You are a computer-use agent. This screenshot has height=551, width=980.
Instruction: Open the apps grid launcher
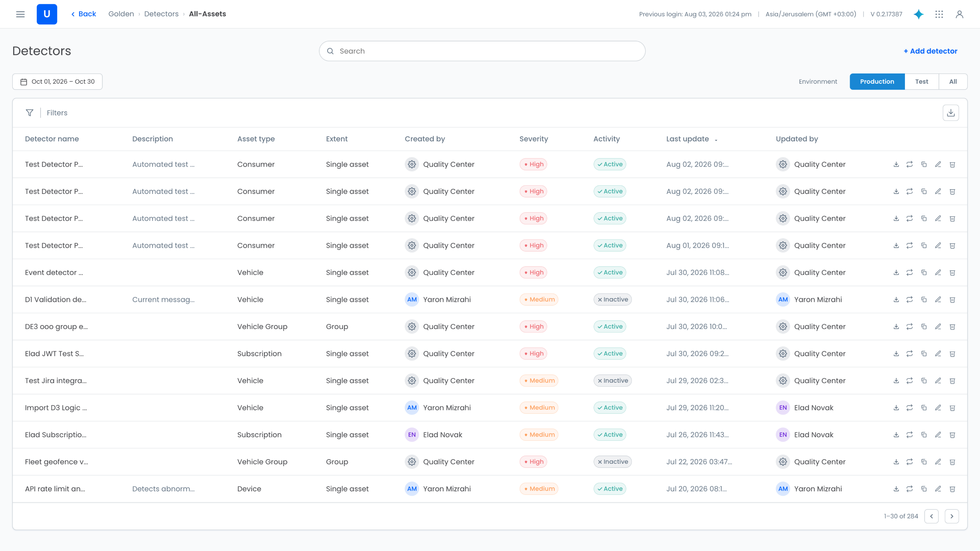(x=939, y=14)
